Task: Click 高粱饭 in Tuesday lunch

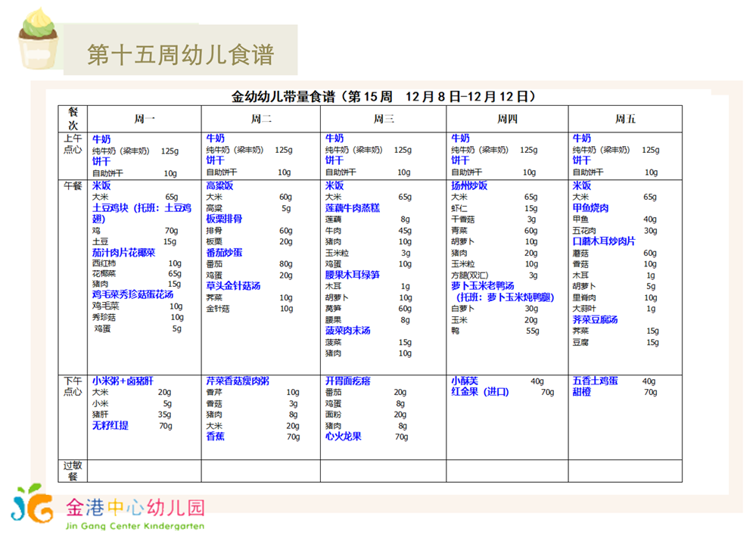Action: pyautogui.click(x=220, y=185)
